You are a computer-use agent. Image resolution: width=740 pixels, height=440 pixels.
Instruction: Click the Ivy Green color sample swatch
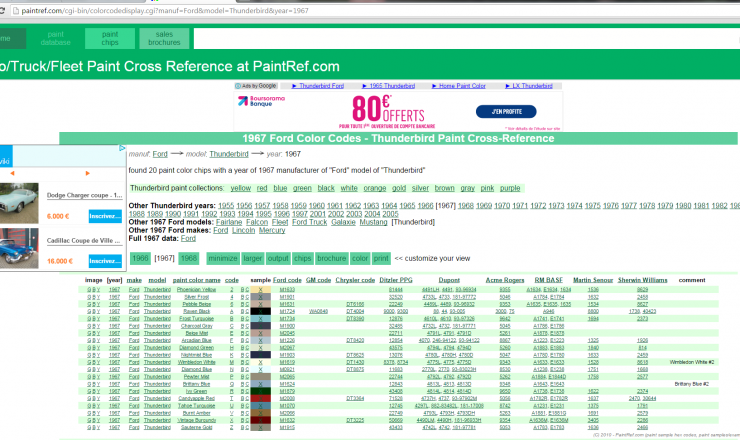(x=260, y=391)
